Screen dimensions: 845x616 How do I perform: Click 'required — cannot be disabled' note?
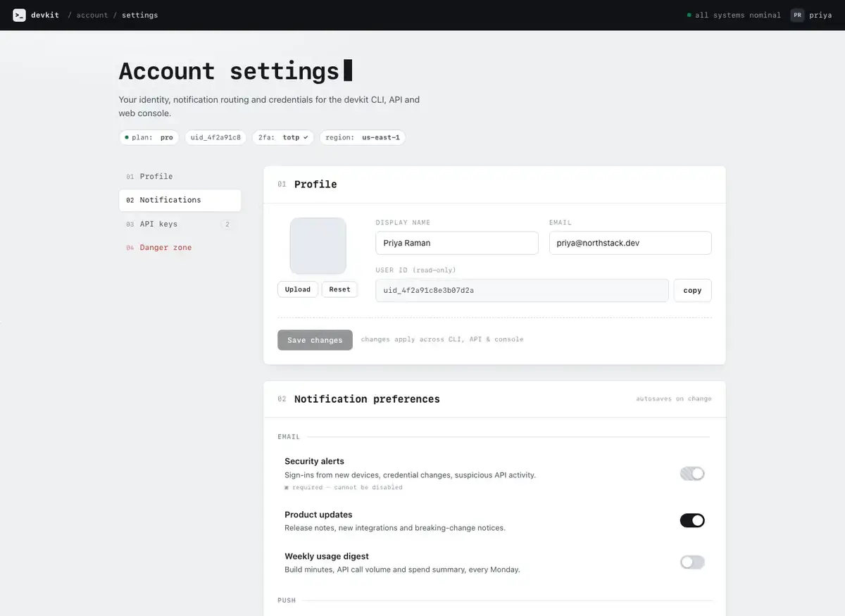coord(344,487)
